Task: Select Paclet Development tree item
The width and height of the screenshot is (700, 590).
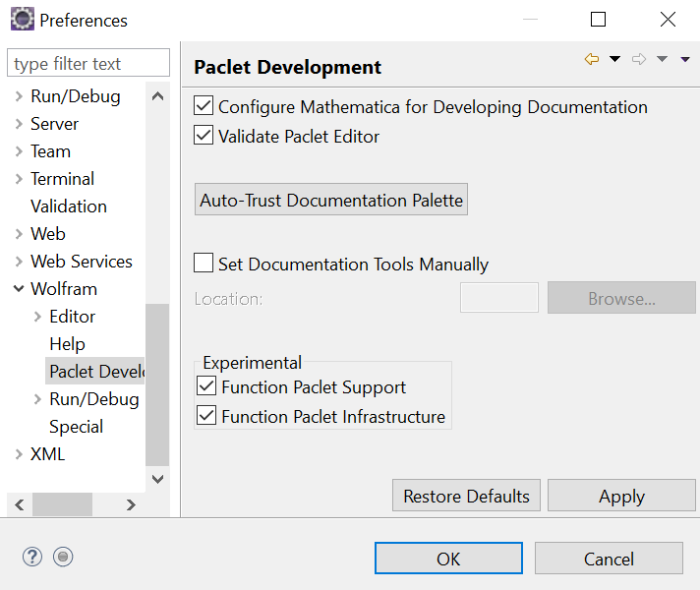Action: pyautogui.click(x=95, y=372)
